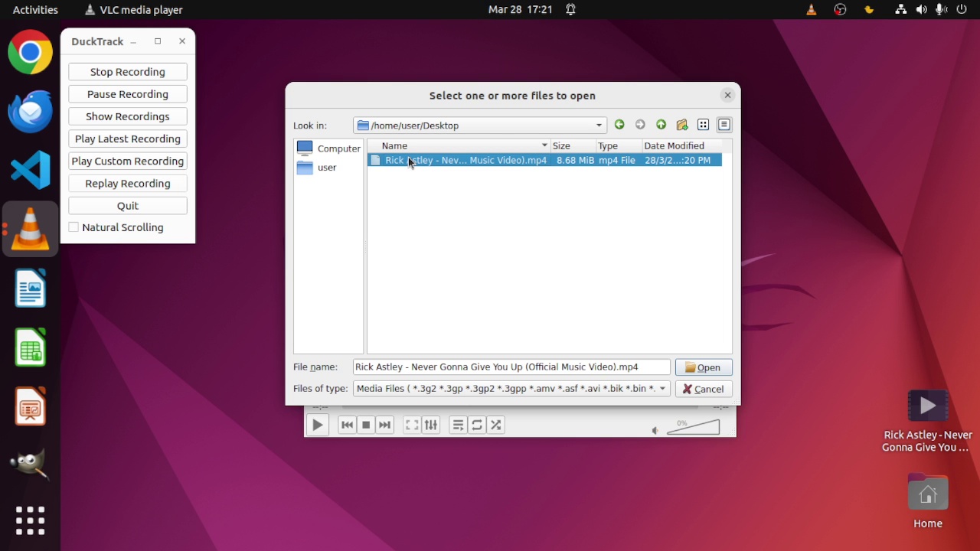Open the Home folder desktop icon
Viewport: 980px width, 551px height.
[928, 501]
